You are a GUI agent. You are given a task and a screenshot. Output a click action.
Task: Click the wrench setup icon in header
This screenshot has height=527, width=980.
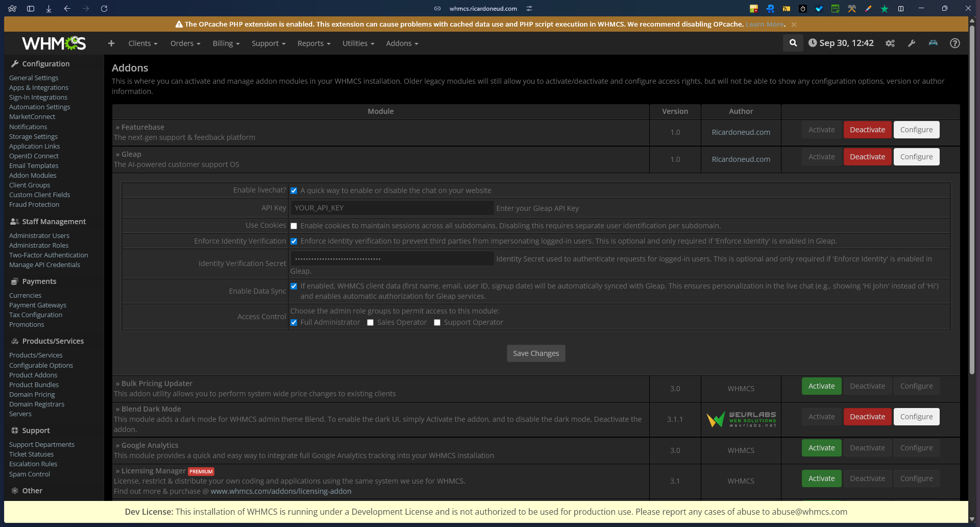pyautogui.click(x=912, y=43)
